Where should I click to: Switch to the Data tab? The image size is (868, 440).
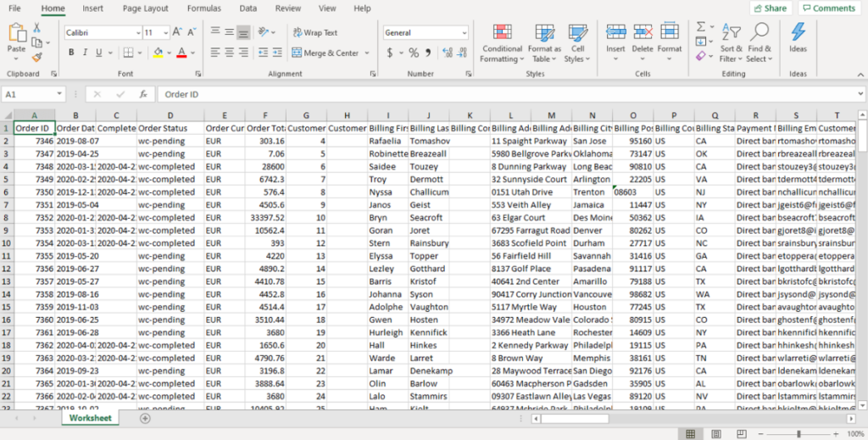(x=248, y=8)
